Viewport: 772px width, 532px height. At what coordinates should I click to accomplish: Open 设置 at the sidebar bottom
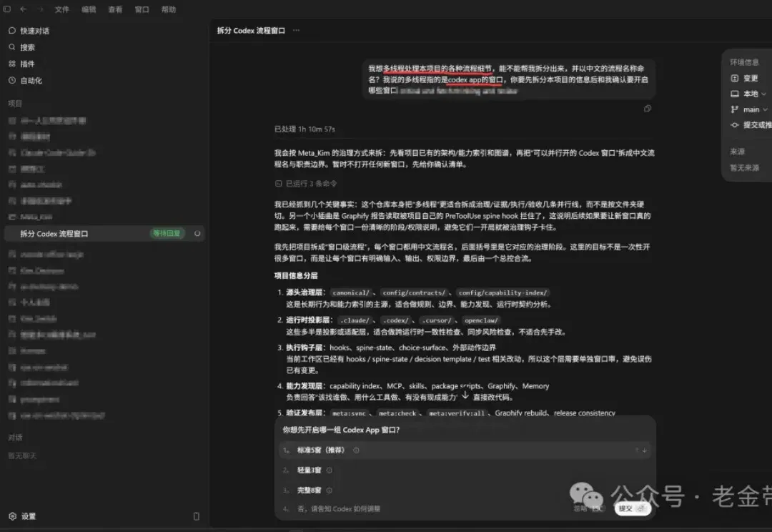[23, 516]
